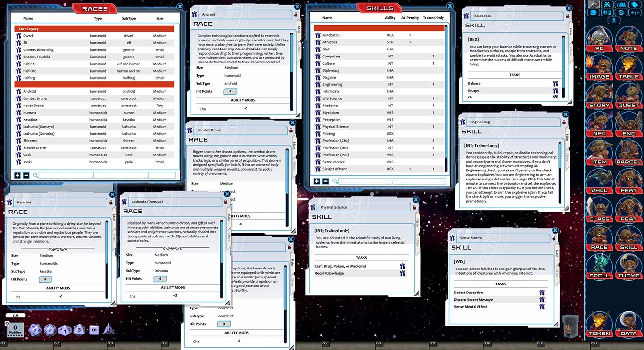
Task: Toggle the lock on the Acrobatics skill window
Action: 568,16
